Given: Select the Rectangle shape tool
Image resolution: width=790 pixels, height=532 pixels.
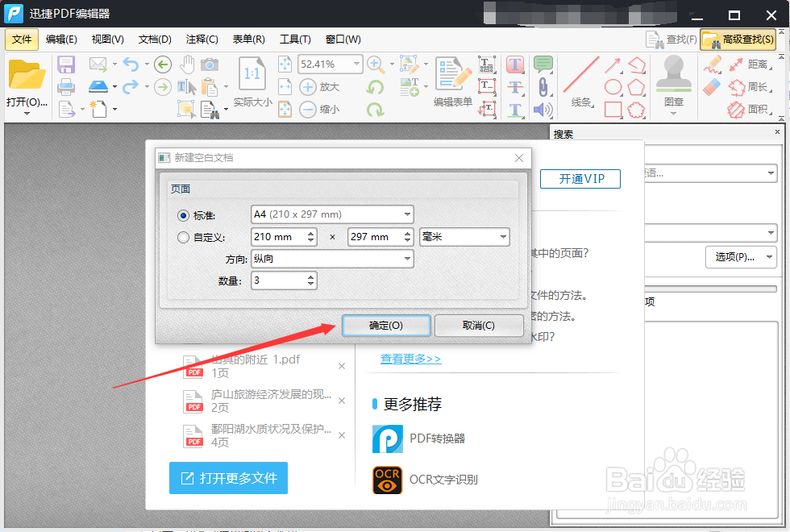Looking at the screenshot, I should pos(613,110).
